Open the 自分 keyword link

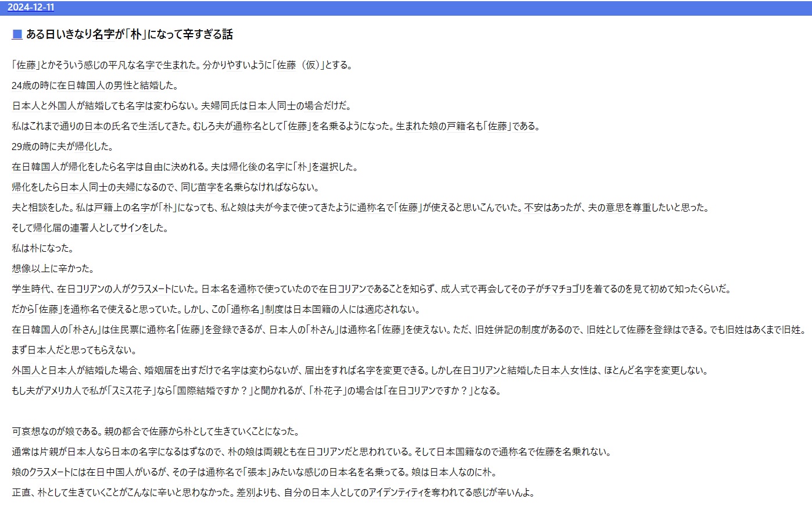[294, 493]
